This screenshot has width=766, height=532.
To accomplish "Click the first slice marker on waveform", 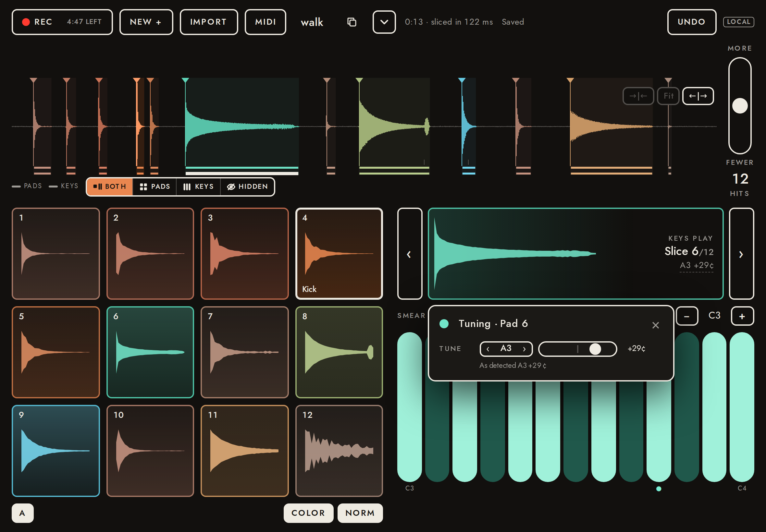I will click(33, 80).
